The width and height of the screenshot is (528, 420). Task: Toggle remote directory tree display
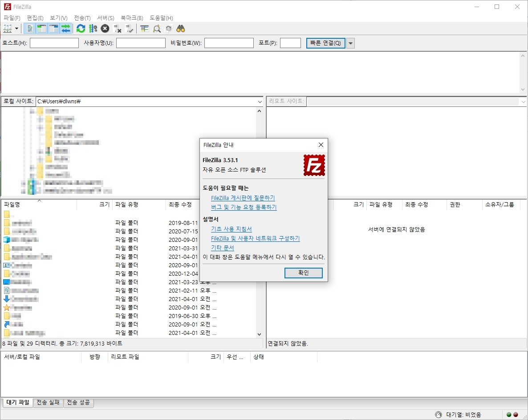(53, 29)
